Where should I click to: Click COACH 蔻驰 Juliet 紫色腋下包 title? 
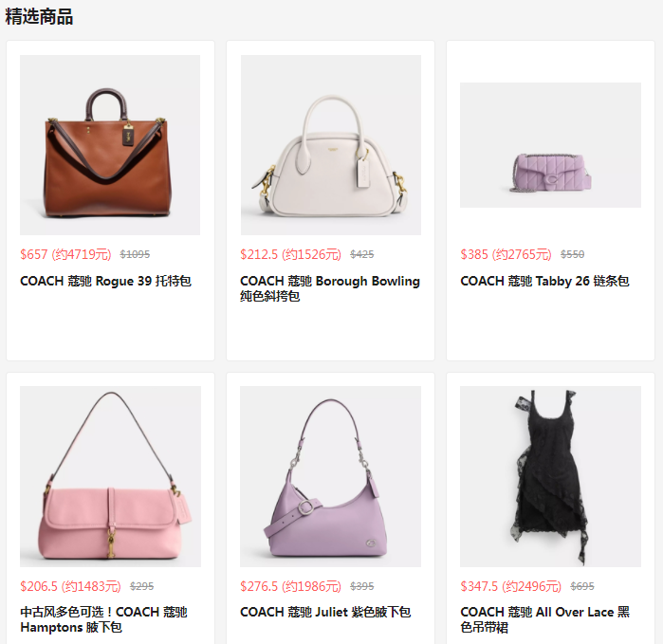click(x=325, y=612)
